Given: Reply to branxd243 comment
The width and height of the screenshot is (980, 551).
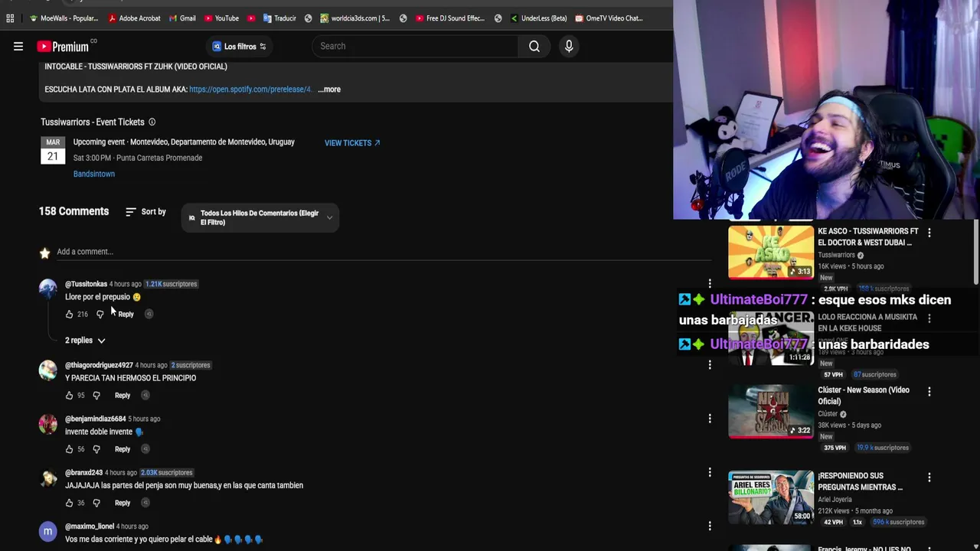Looking at the screenshot, I should click(x=122, y=503).
